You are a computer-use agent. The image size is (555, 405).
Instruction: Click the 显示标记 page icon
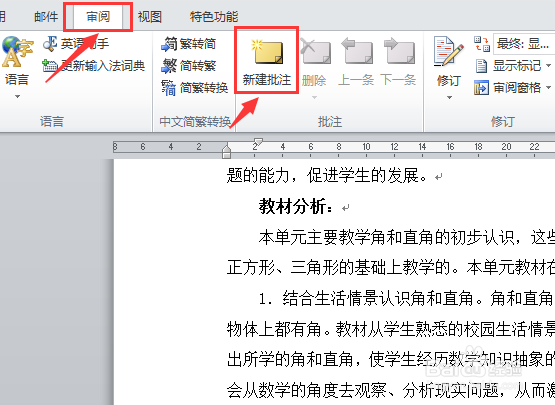[x=481, y=66]
